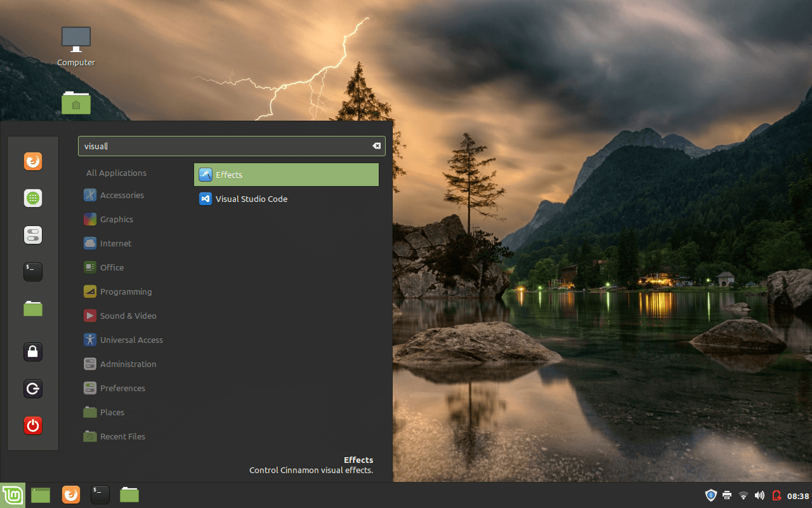The width and height of the screenshot is (812, 508).
Task: Click the menu search field containing 'visual'
Action: coord(232,146)
